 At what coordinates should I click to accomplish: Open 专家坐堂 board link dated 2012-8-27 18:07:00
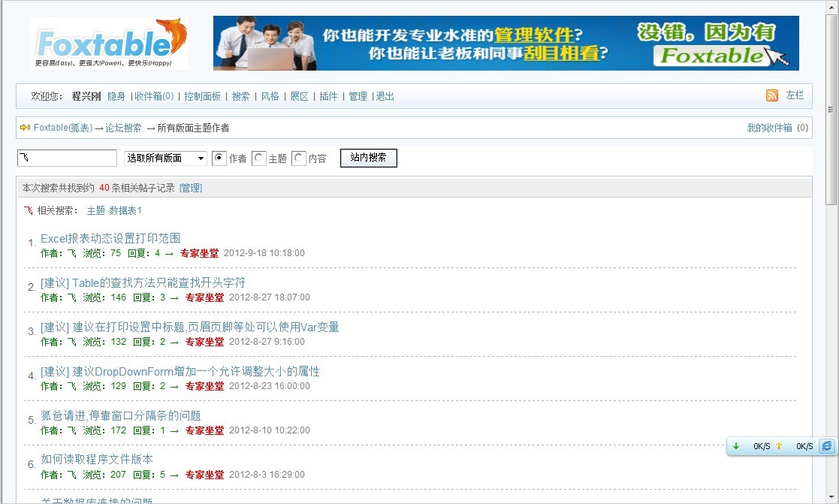pos(204,297)
